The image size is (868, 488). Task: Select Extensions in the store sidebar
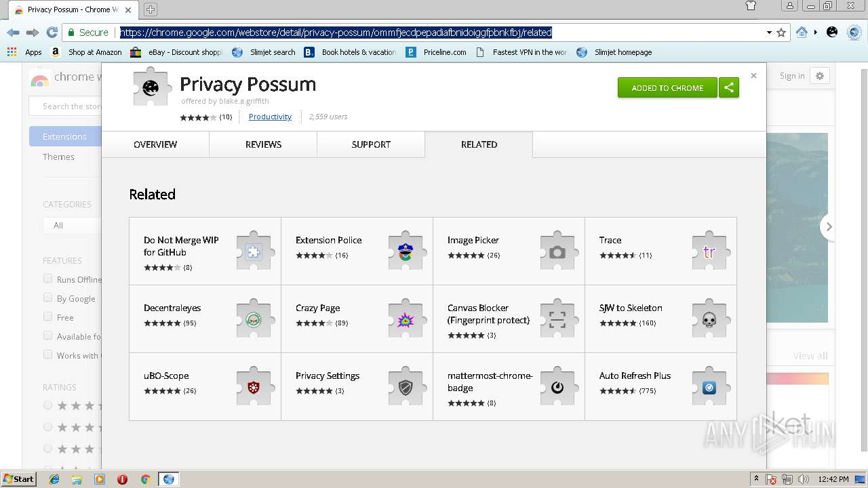click(x=65, y=136)
